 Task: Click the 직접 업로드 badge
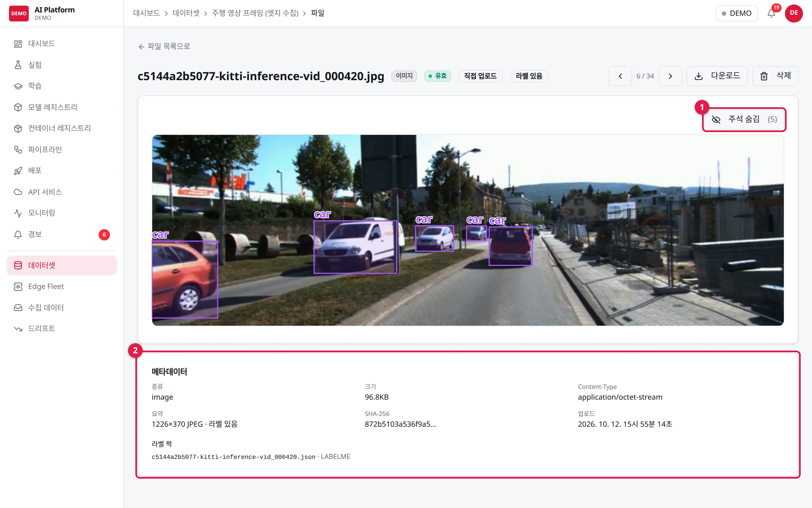pos(480,76)
